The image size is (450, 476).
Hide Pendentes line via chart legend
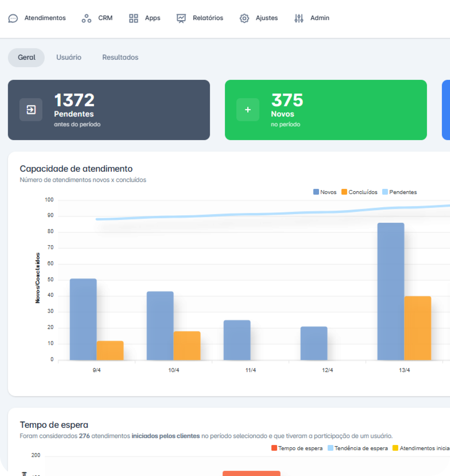[400, 192]
